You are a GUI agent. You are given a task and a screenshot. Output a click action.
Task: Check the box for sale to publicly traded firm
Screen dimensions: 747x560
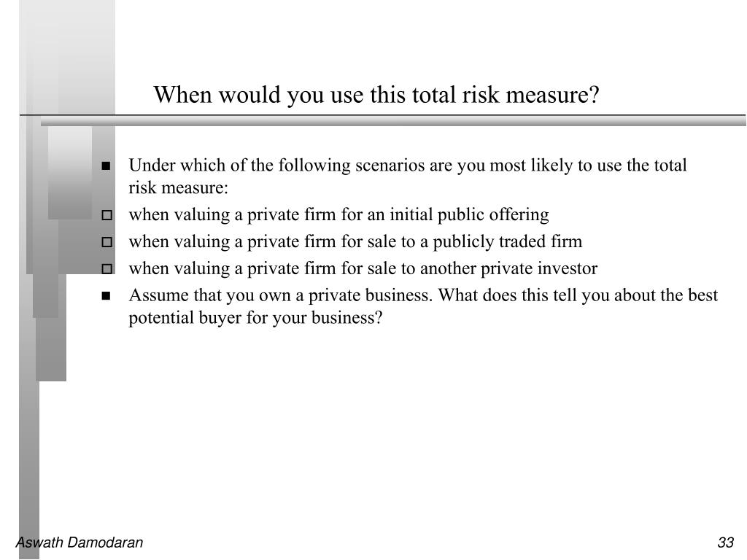point(107,242)
